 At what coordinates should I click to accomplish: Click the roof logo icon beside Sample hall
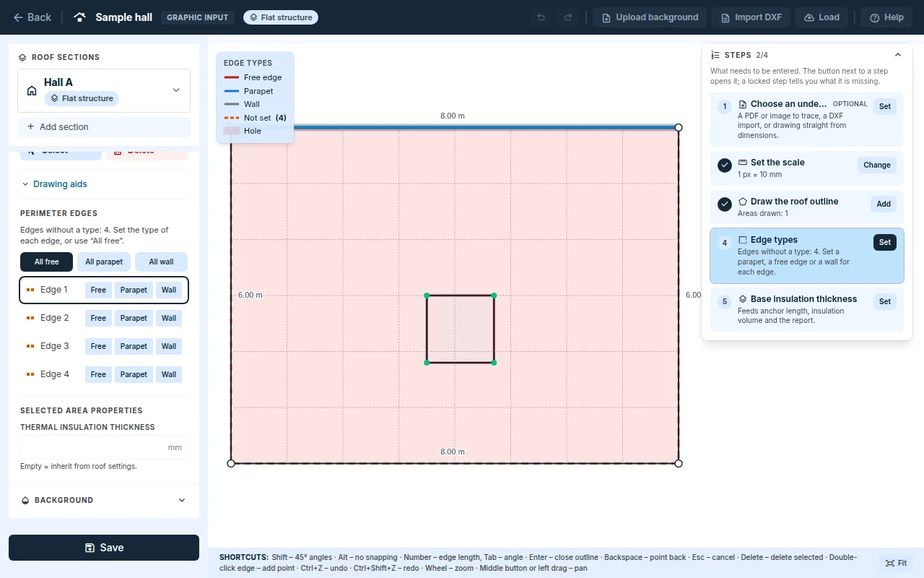(x=80, y=17)
